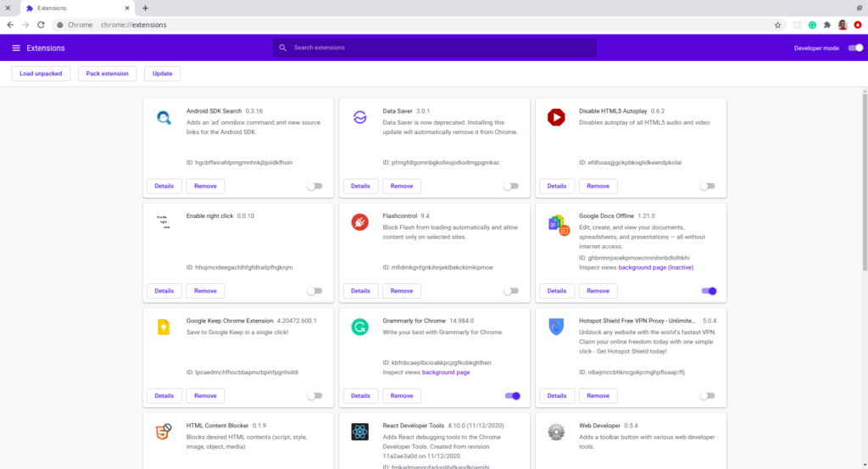Open the Extensions hamburger menu
Screen dimensions: 868x469
(x=16, y=48)
